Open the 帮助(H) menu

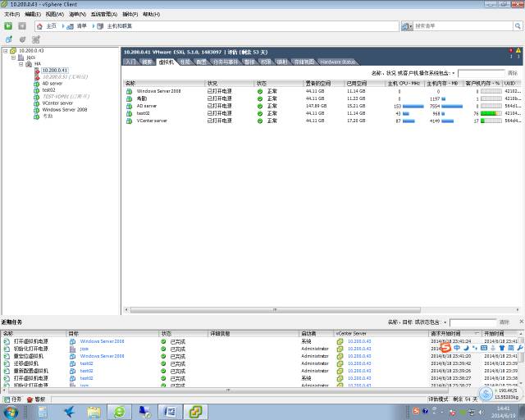click(x=151, y=14)
